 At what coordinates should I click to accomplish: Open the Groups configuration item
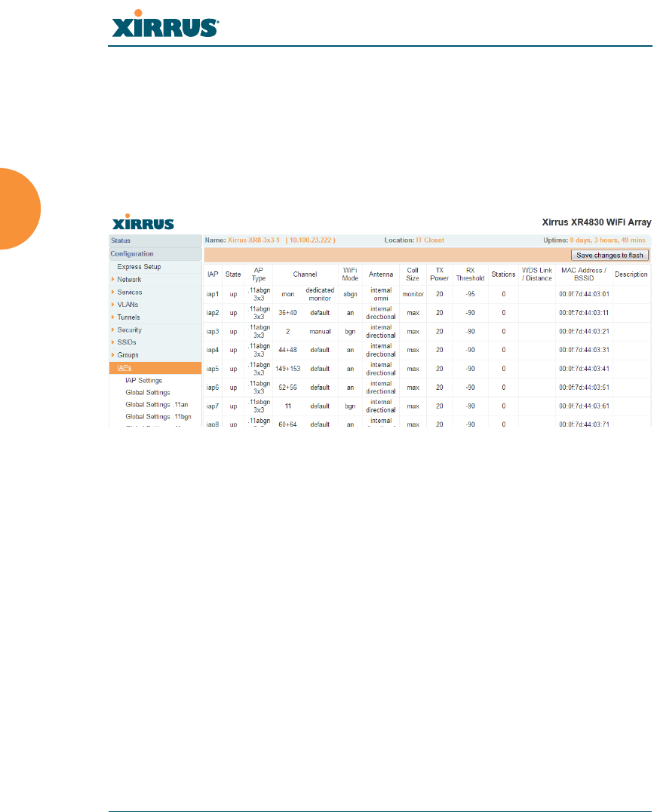[x=127, y=355]
